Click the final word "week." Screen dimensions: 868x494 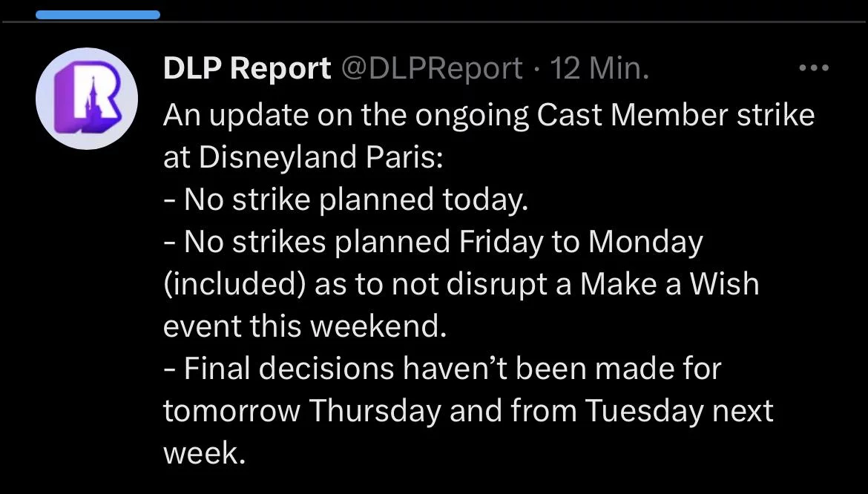point(204,453)
